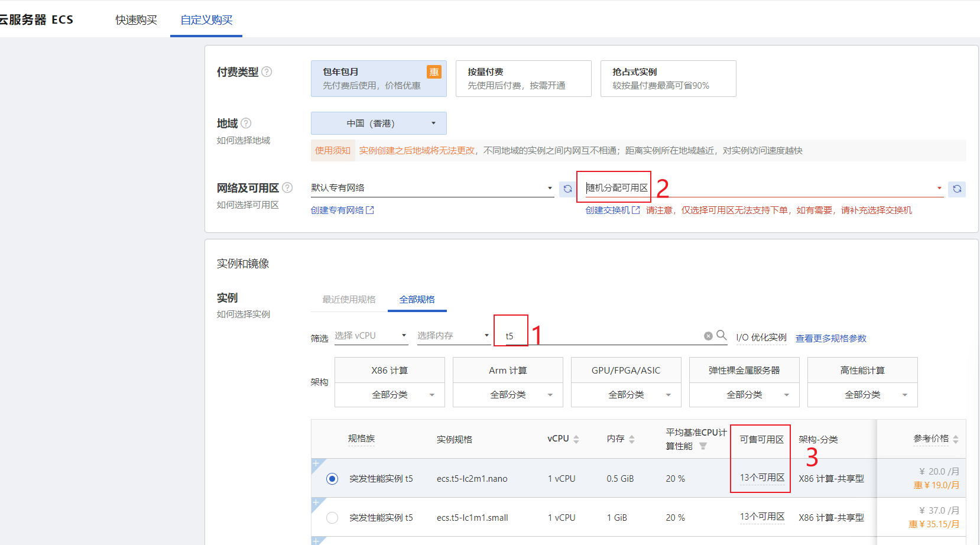Select the 高性能计算 architecture
This screenshot has height=545, width=980.
click(862, 371)
